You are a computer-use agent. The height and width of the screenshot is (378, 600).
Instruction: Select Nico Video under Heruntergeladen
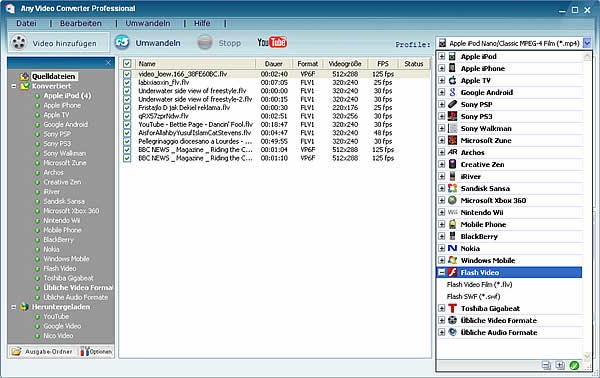point(58,336)
